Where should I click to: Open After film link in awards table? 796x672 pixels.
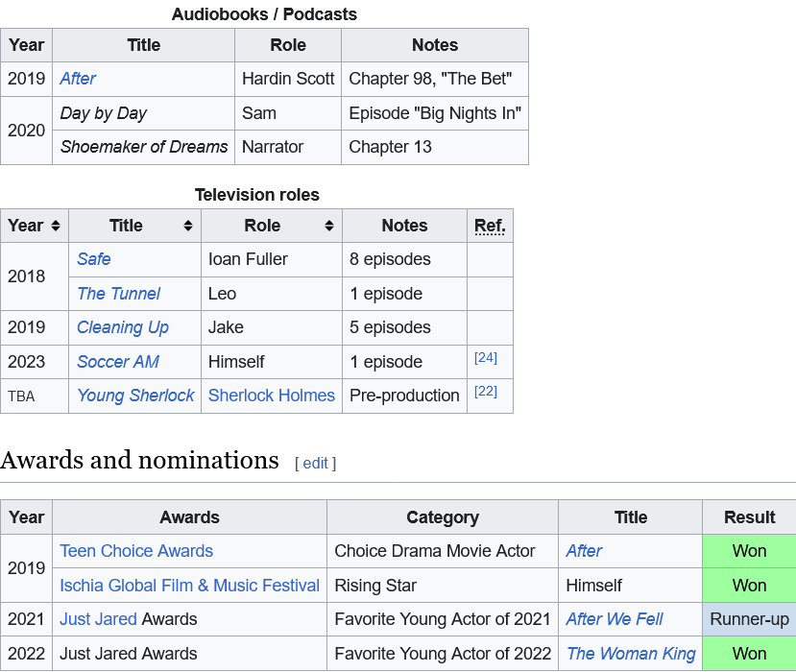click(584, 551)
